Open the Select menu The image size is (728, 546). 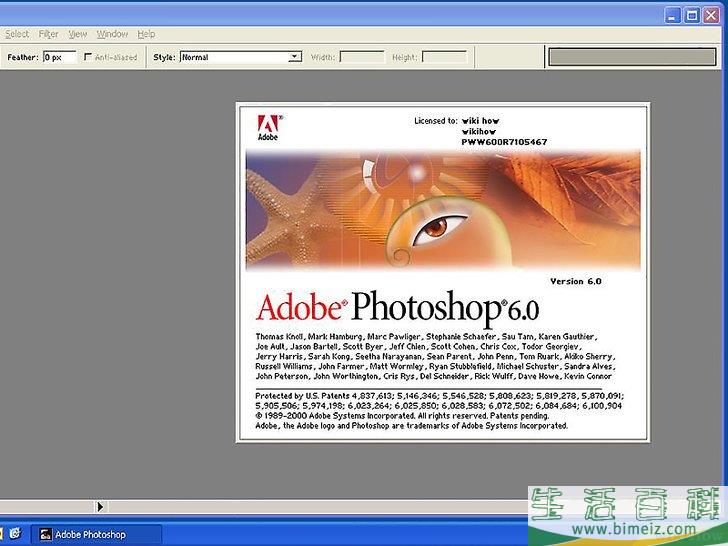click(17, 34)
